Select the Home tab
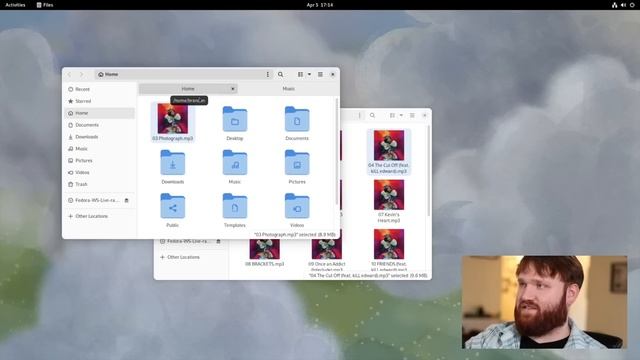The image size is (640, 360). (188, 89)
